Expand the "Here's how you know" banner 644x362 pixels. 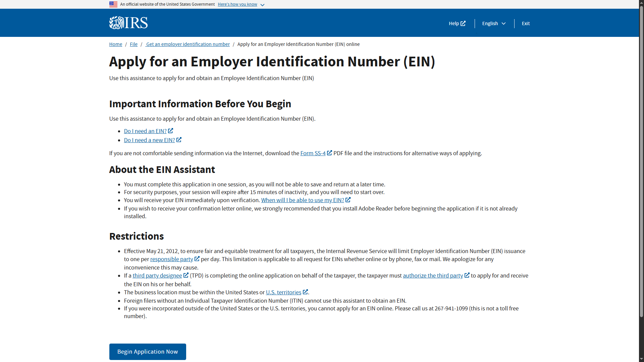click(237, 4)
